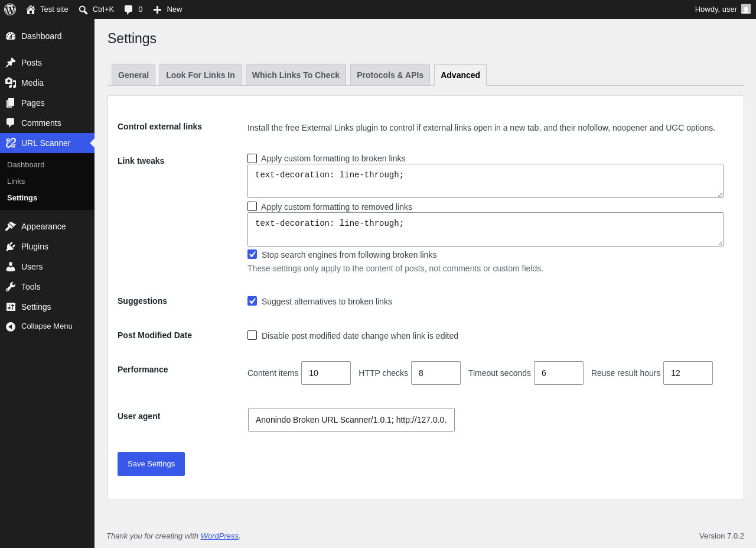Screen dimensions: 756x548
Task: Click the User agent text field
Action: tap(351, 420)
